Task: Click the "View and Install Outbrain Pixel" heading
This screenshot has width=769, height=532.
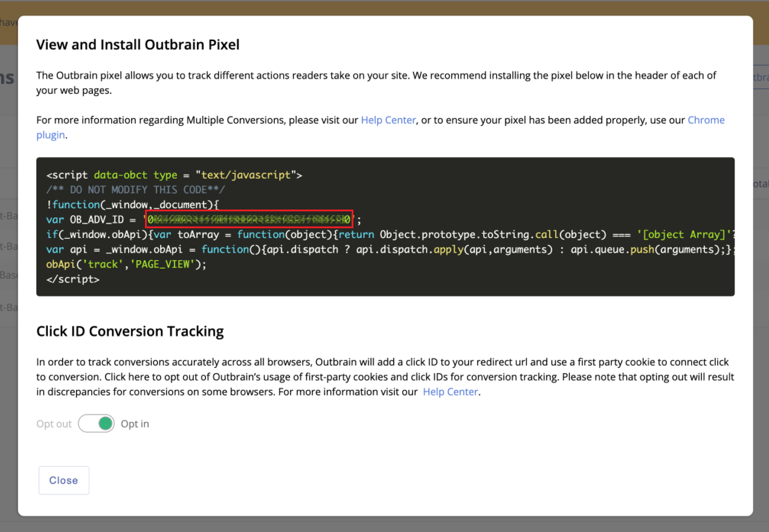Action: coord(138,45)
